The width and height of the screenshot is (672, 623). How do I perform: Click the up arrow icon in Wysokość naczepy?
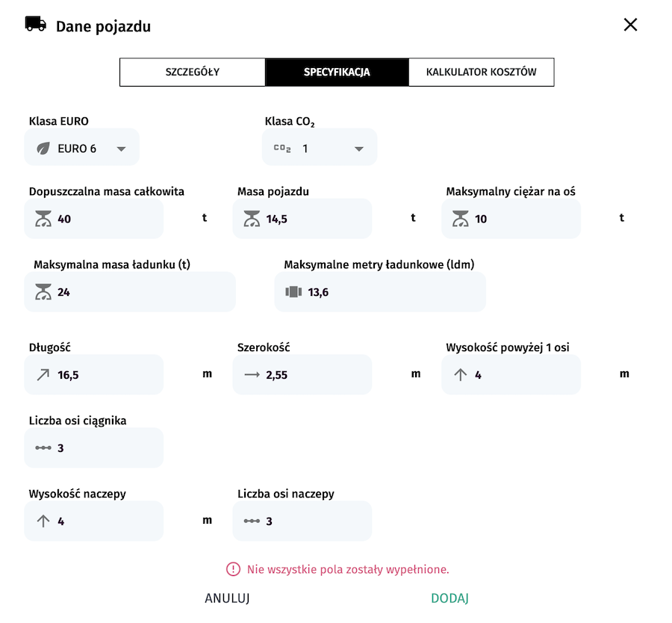pyautogui.click(x=43, y=521)
